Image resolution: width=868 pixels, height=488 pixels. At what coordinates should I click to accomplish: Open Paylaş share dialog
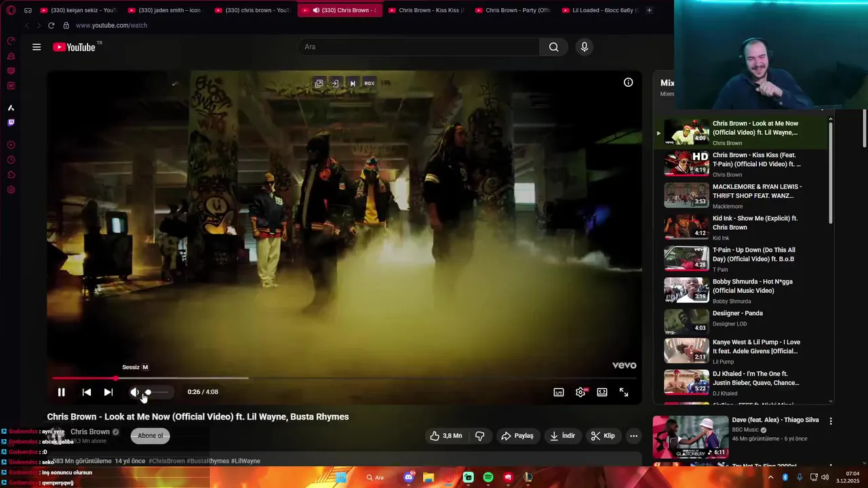(517, 436)
